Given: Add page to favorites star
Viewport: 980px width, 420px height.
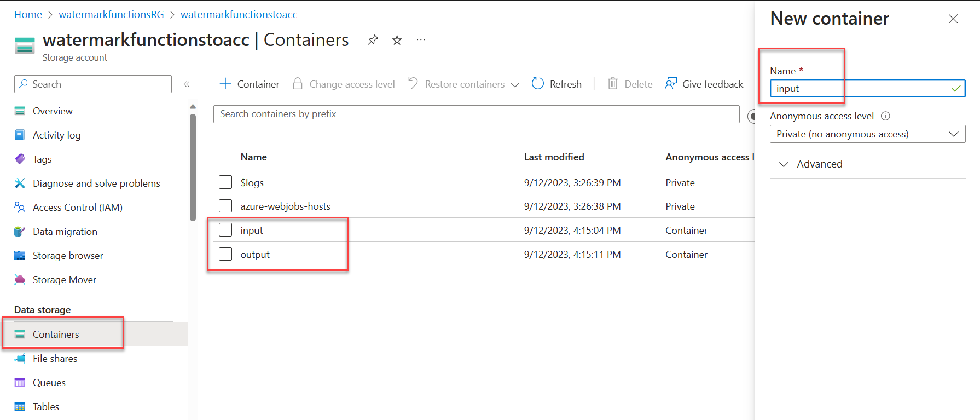Looking at the screenshot, I should [397, 40].
